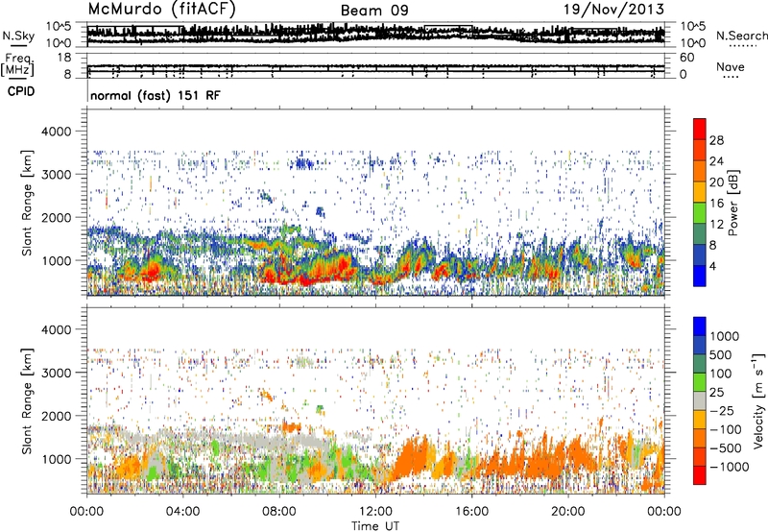Click the blue top of Velocity colorbar
The height and width of the screenshot is (532, 768).
click(700, 326)
